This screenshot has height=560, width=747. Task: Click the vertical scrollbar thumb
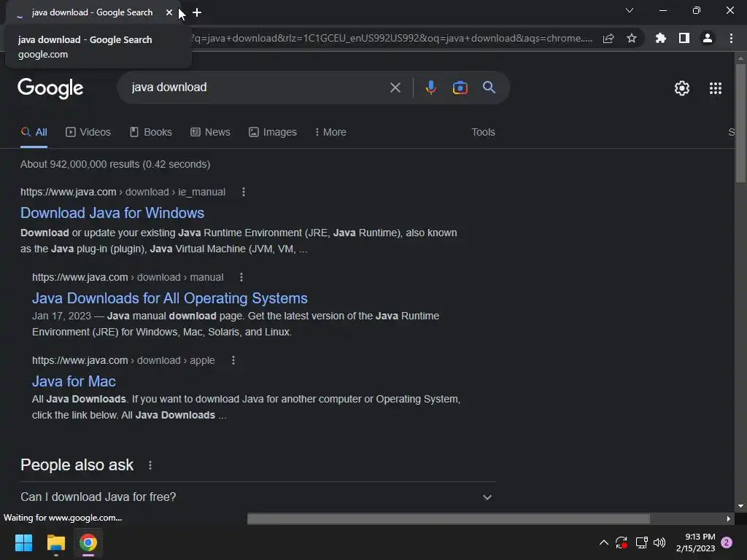740,122
